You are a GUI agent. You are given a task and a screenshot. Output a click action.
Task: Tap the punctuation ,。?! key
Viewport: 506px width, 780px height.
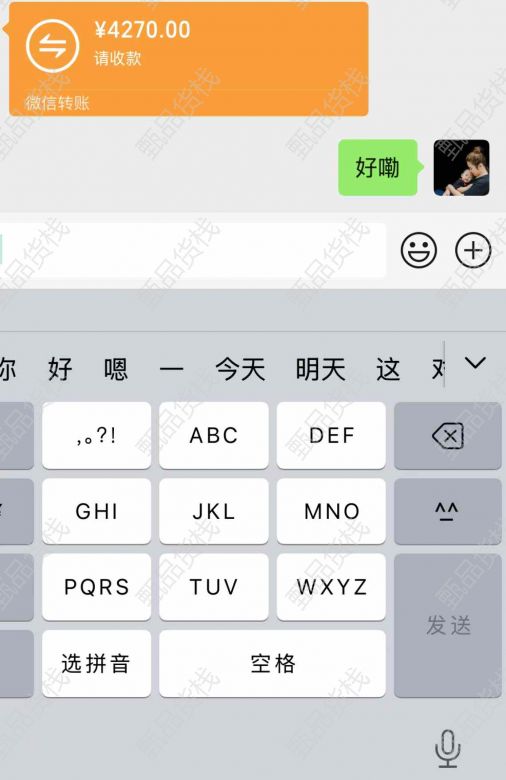click(96, 436)
